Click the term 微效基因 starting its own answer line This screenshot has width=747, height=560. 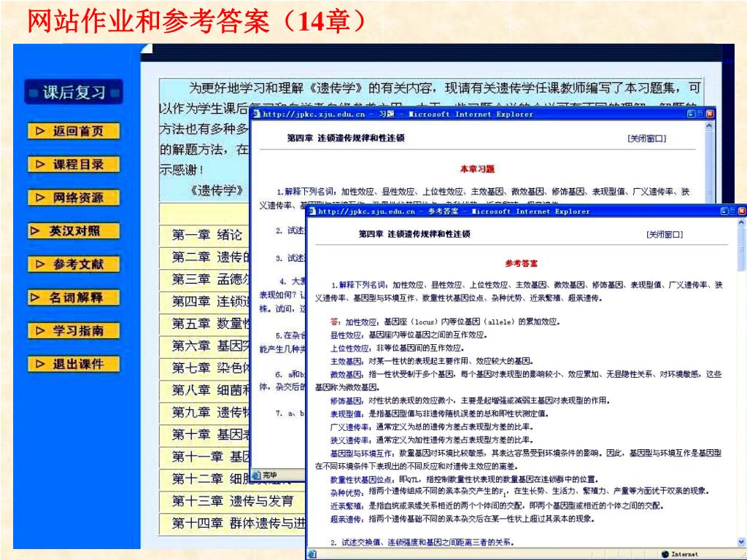click(x=346, y=374)
